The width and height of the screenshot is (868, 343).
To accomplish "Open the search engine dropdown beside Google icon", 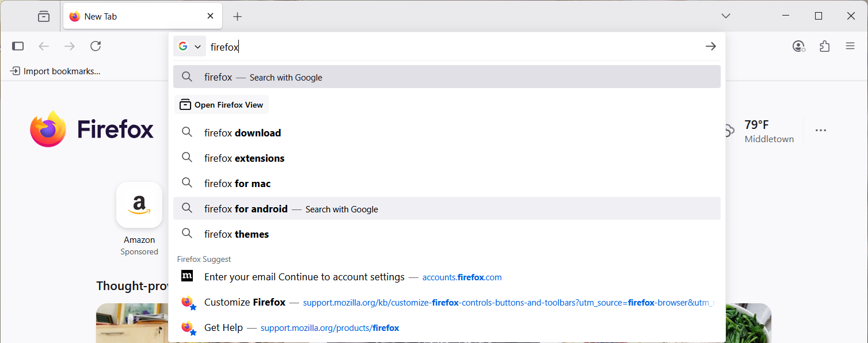I will [x=198, y=46].
